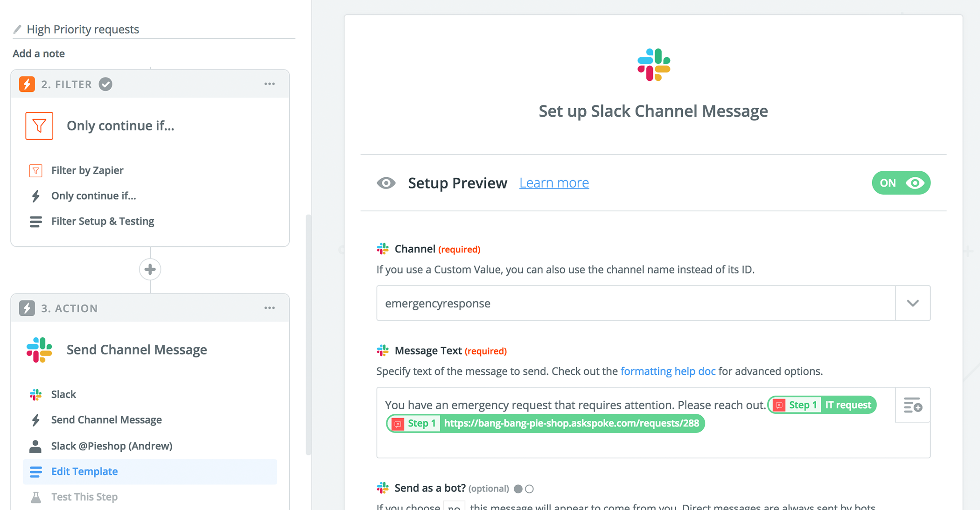
Task: Click the Filter step completed checkmark
Action: click(x=105, y=84)
